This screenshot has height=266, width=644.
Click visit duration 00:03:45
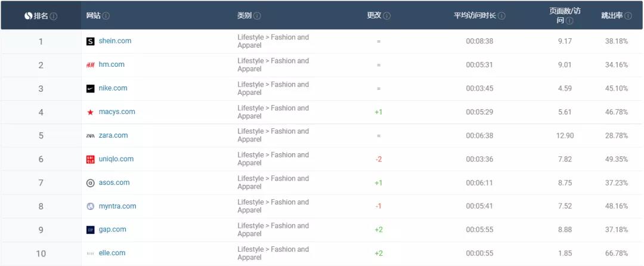(x=479, y=89)
